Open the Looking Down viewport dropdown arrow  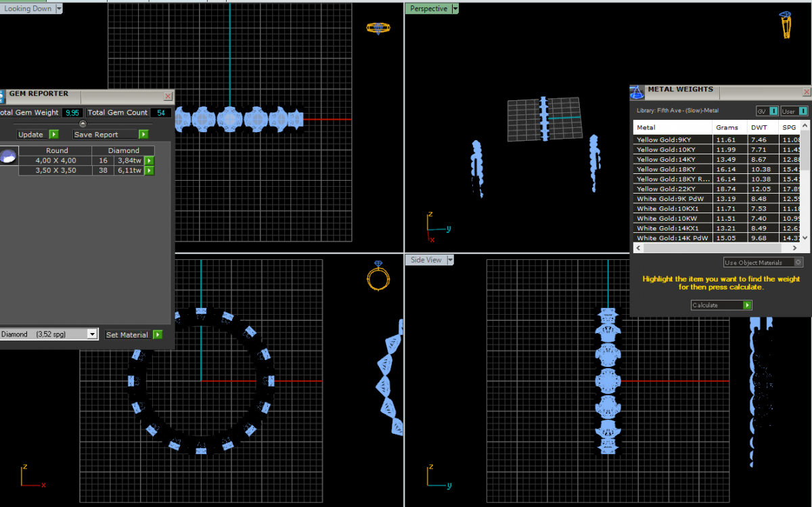click(x=59, y=9)
